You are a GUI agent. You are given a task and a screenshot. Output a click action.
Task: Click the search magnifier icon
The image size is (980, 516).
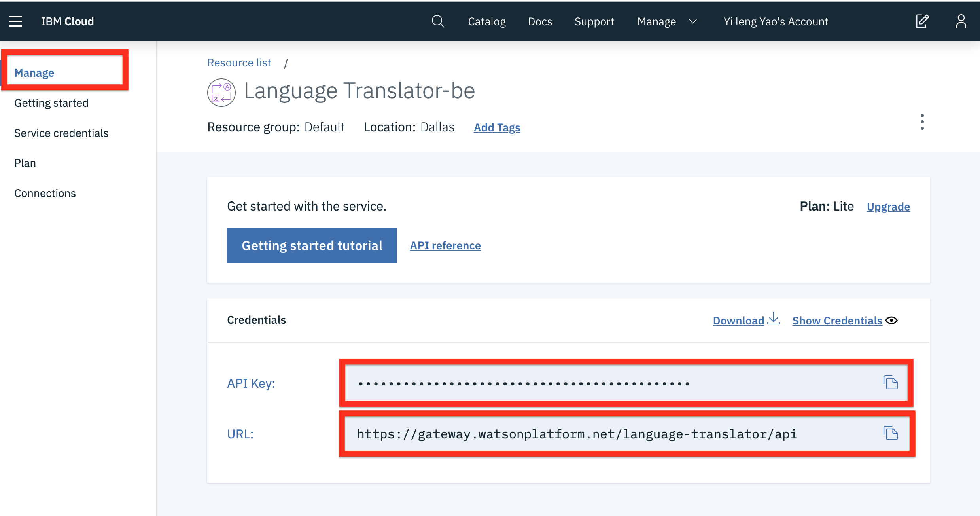[437, 21]
